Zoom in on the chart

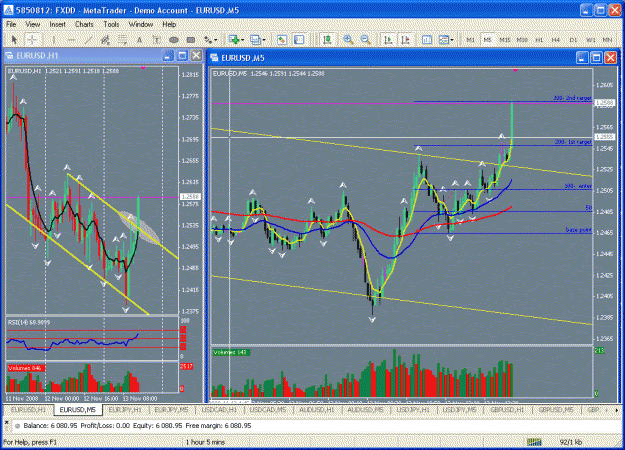[x=348, y=39]
